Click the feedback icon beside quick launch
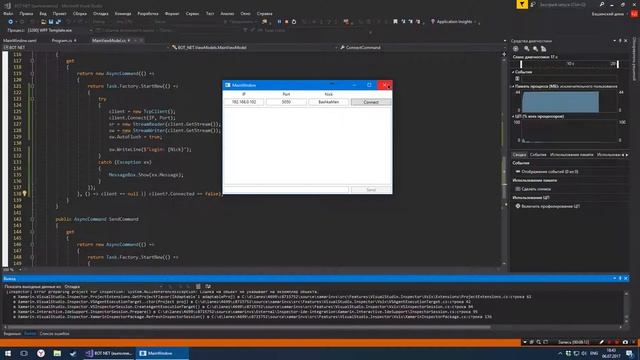 click(533, 4)
